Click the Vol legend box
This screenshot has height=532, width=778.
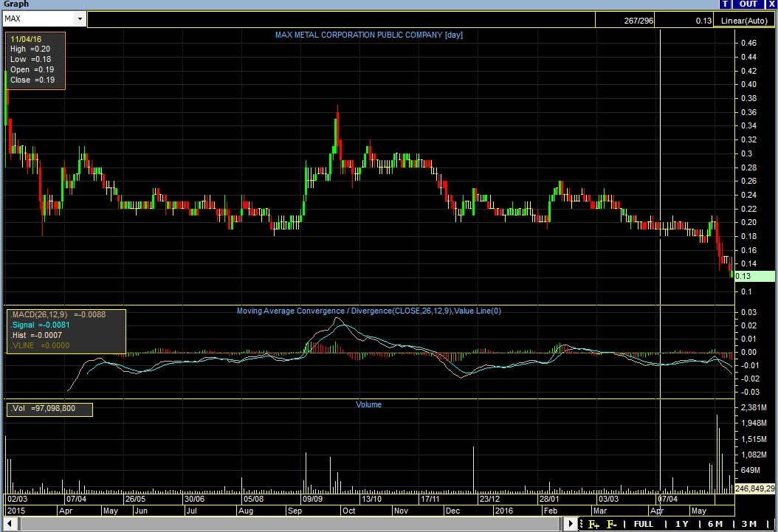[x=49, y=408]
